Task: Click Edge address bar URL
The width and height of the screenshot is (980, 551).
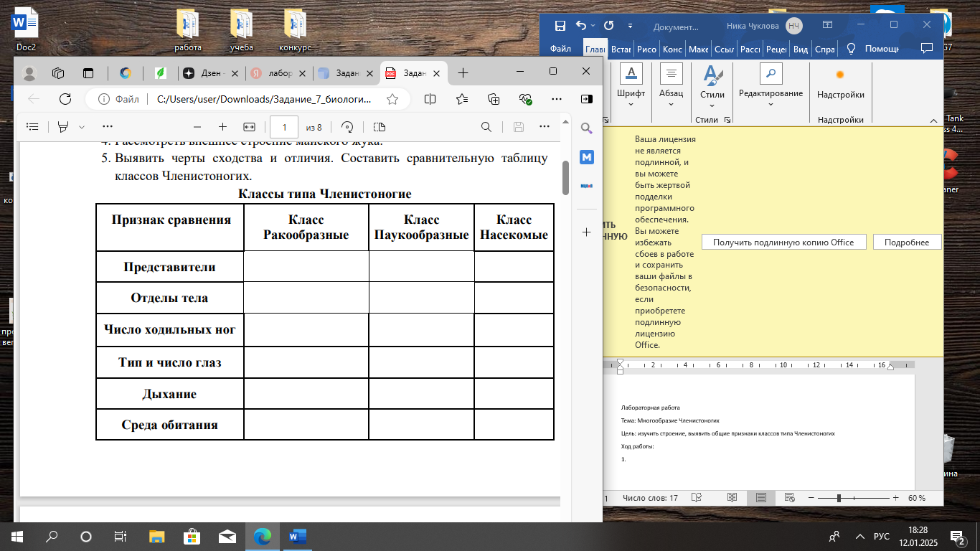Action: click(264, 99)
